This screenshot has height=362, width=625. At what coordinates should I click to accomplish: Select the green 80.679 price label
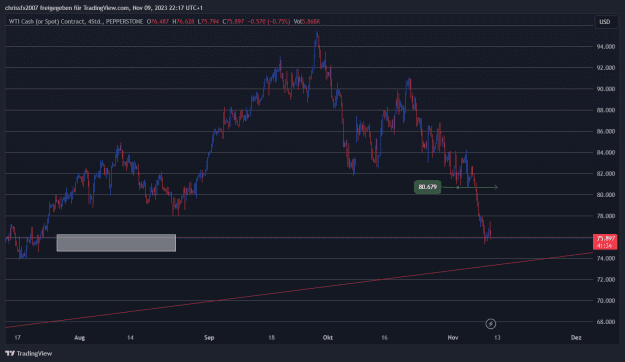pyautogui.click(x=427, y=187)
